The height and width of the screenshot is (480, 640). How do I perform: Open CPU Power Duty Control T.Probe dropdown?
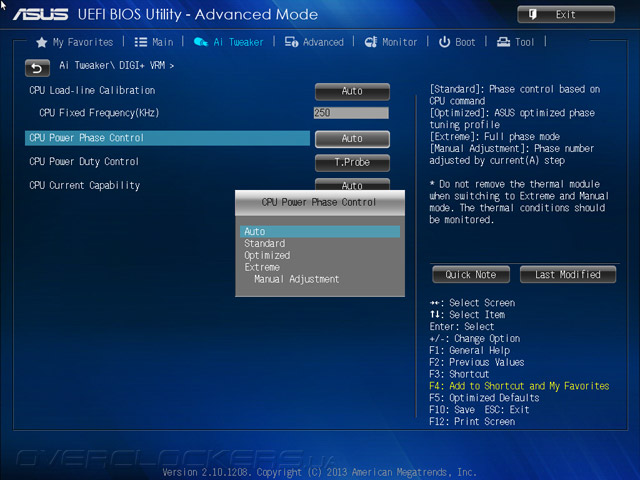pyautogui.click(x=352, y=163)
